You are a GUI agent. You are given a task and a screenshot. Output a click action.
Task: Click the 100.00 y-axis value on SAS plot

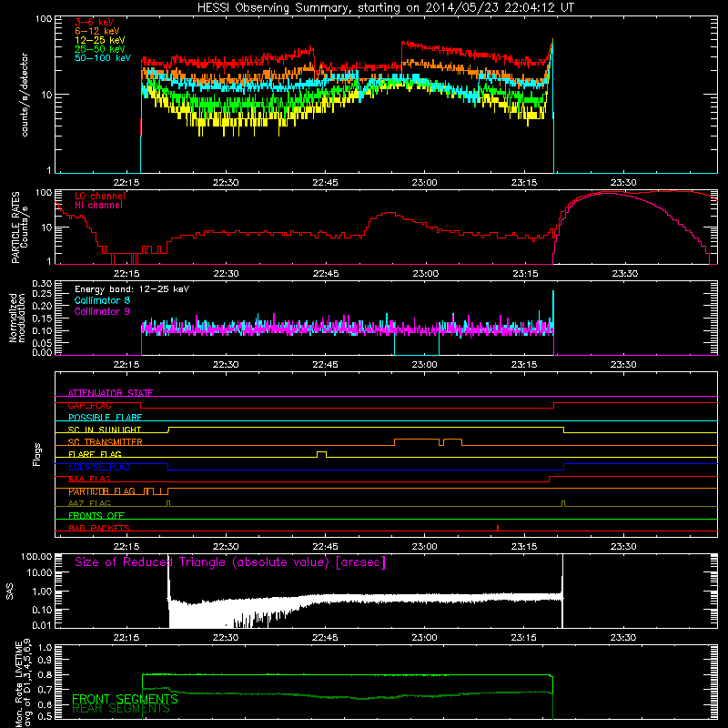[36, 556]
